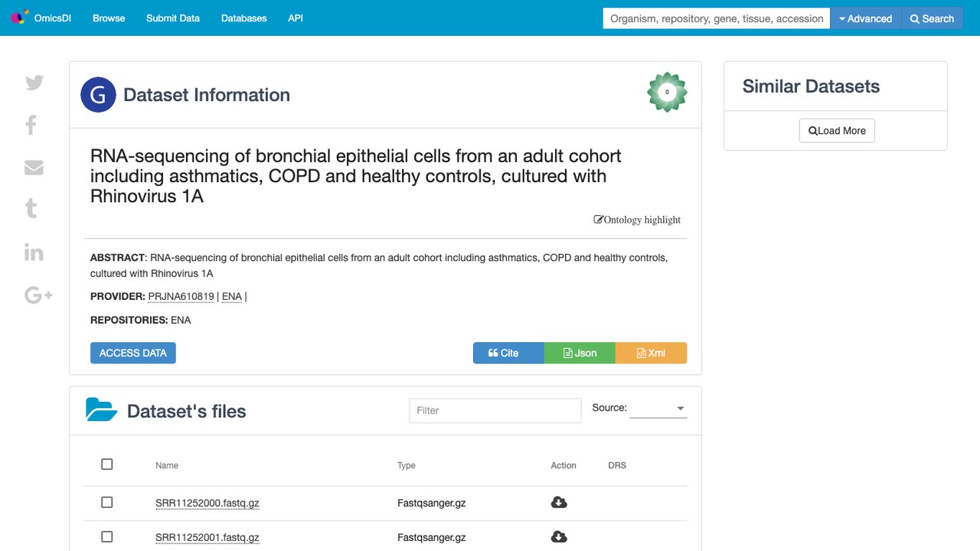Open the Source dropdown
The image size is (980, 551).
click(658, 409)
